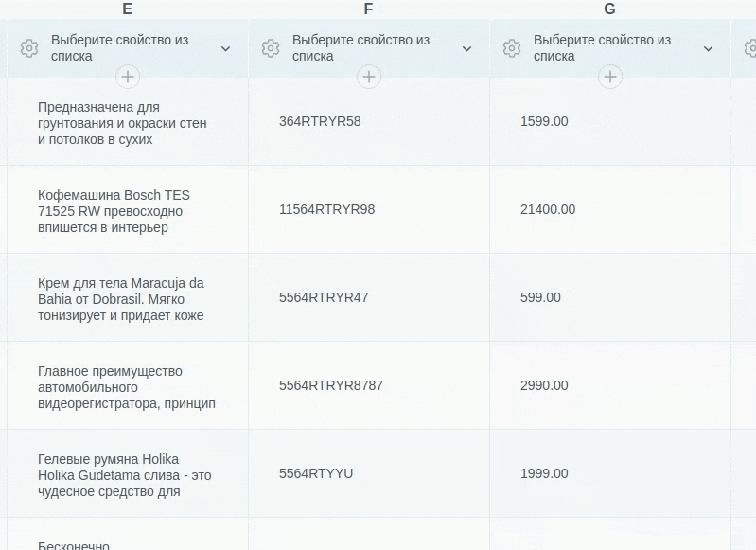Expand the property dropdown chevron in column F

466,48
